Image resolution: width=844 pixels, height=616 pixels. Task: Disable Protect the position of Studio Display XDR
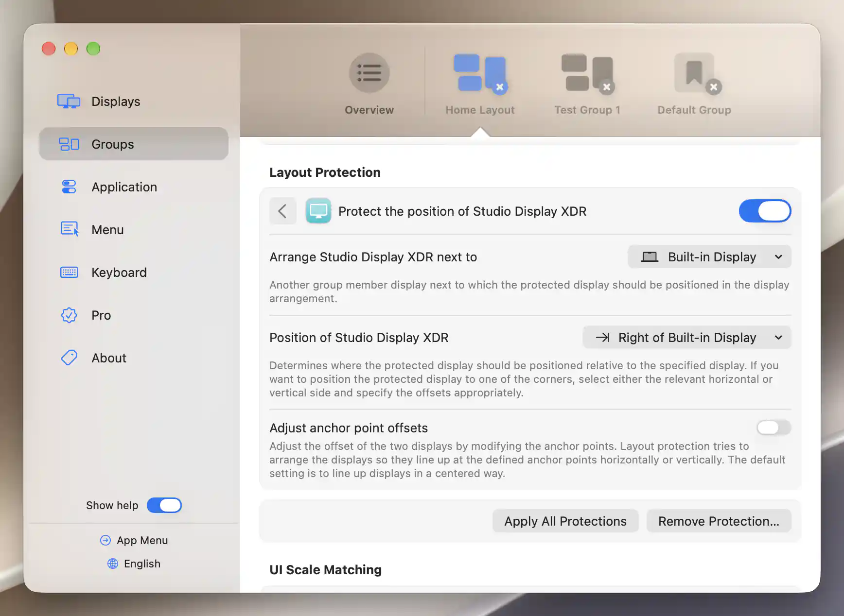(765, 211)
